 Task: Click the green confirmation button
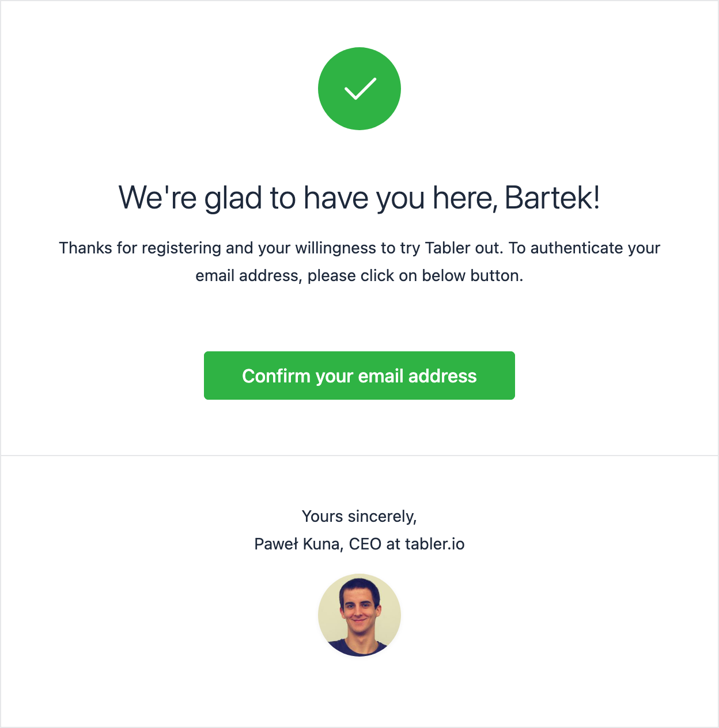point(359,376)
